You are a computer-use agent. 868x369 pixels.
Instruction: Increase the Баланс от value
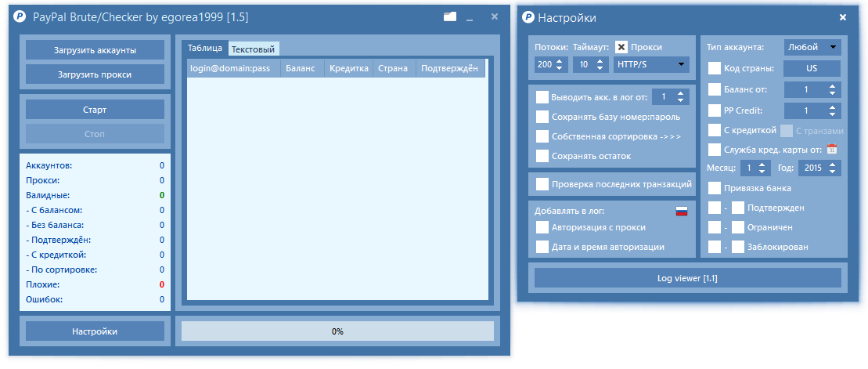tap(832, 86)
